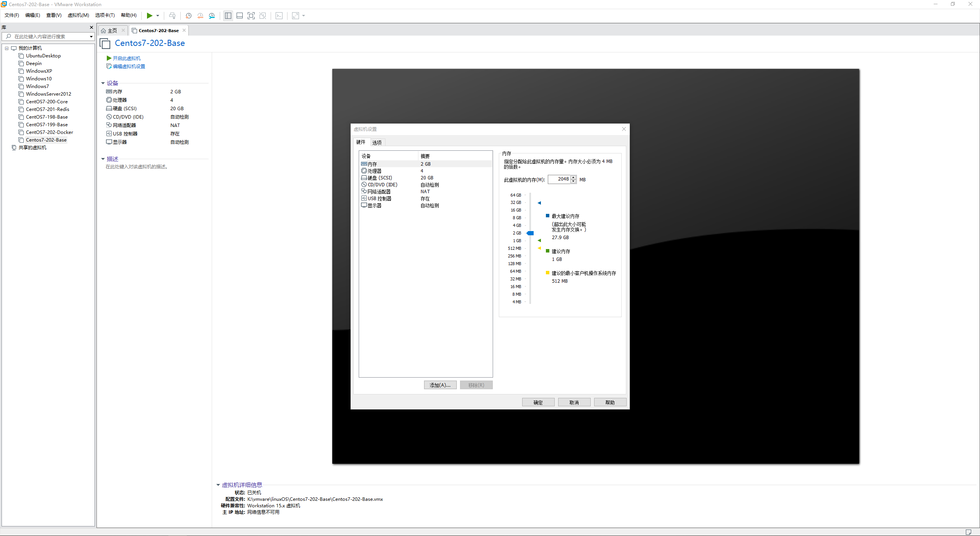Click 硬盘 (SCSI) icon in summary list

click(x=109, y=108)
